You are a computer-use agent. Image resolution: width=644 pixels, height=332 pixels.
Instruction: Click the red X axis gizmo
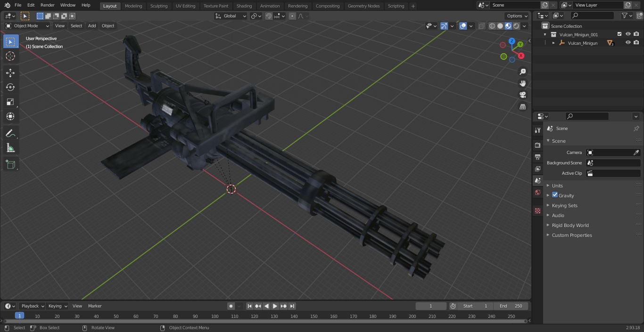click(x=521, y=56)
